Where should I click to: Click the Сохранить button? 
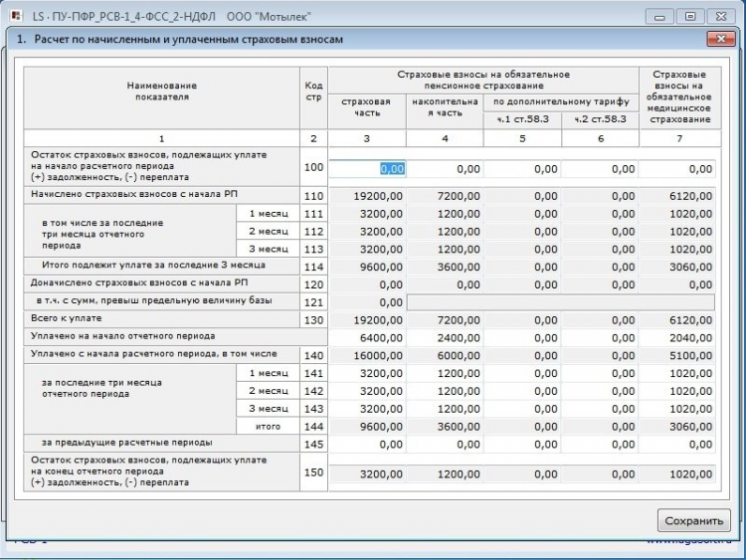tap(693, 520)
